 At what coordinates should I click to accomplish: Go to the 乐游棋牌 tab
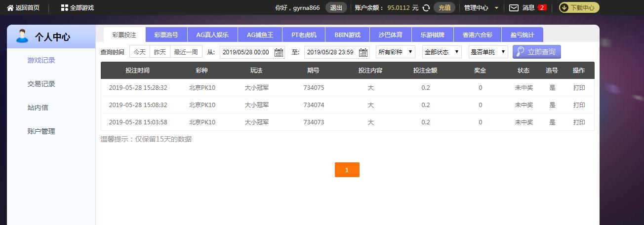(433, 35)
